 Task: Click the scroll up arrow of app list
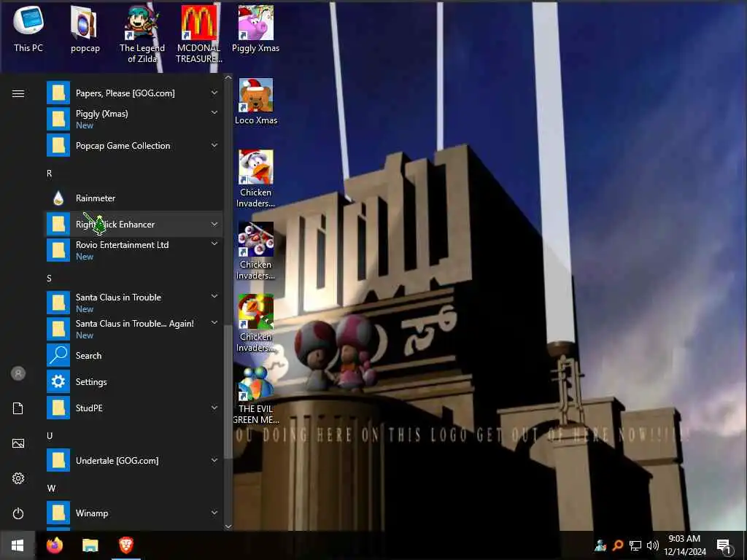[x=228, y=77]
